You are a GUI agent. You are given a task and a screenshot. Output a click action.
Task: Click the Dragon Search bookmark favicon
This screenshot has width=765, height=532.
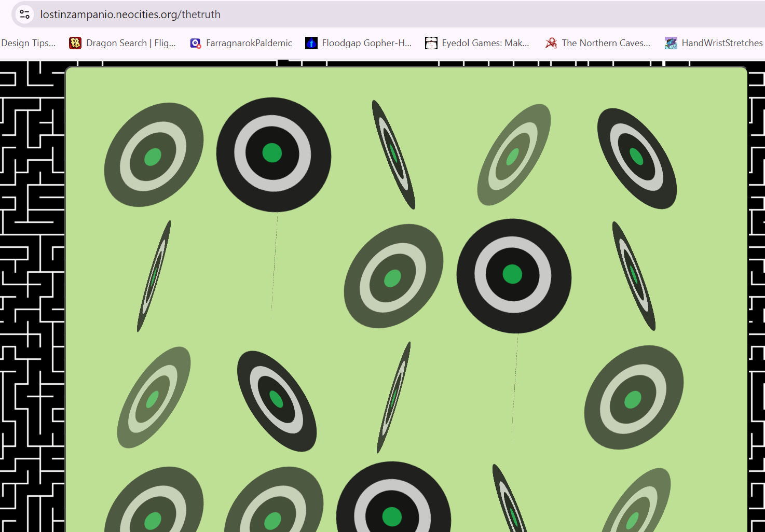75,43
